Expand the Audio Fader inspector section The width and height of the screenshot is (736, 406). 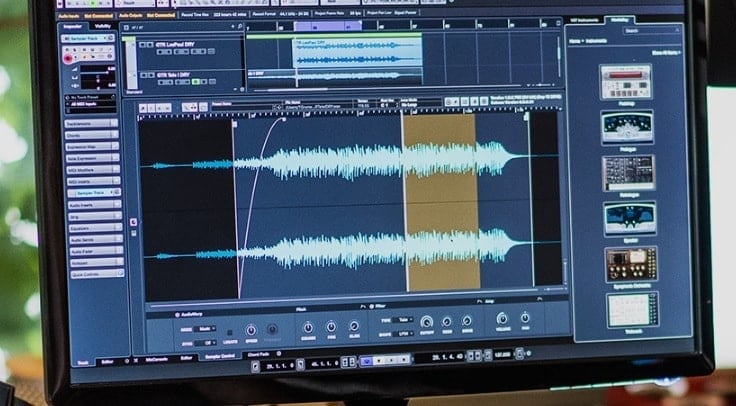[x=96, y=251]
